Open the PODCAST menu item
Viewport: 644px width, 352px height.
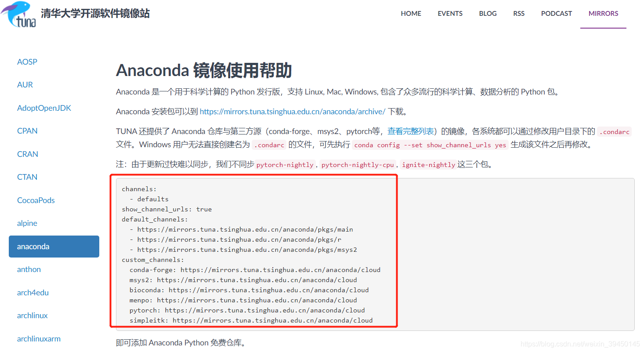(556, 14)
